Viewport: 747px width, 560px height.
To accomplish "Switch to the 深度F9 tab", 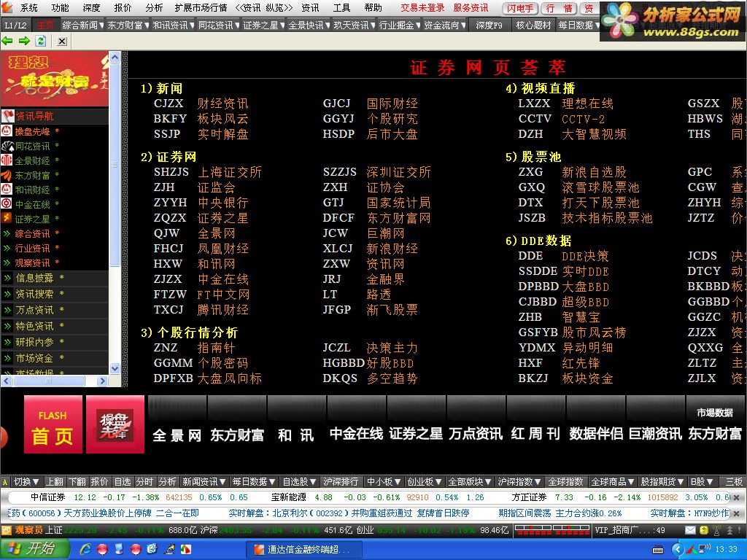I will tap(489, 26).
